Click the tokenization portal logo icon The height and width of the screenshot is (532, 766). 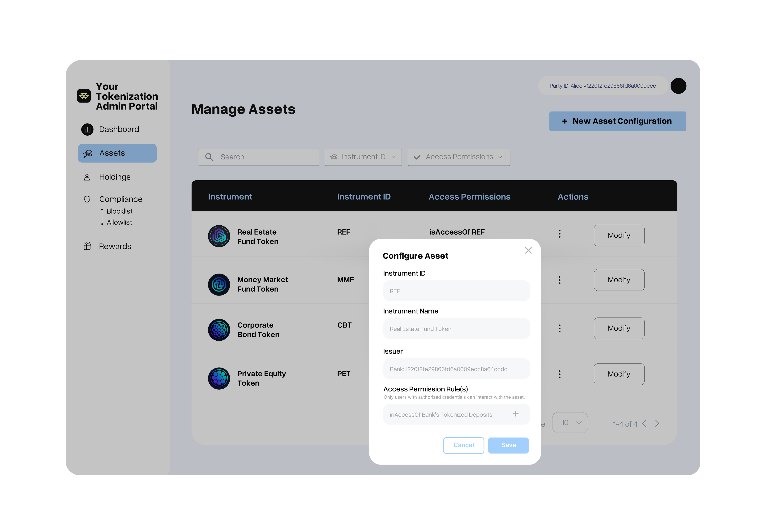click(84, 96)
